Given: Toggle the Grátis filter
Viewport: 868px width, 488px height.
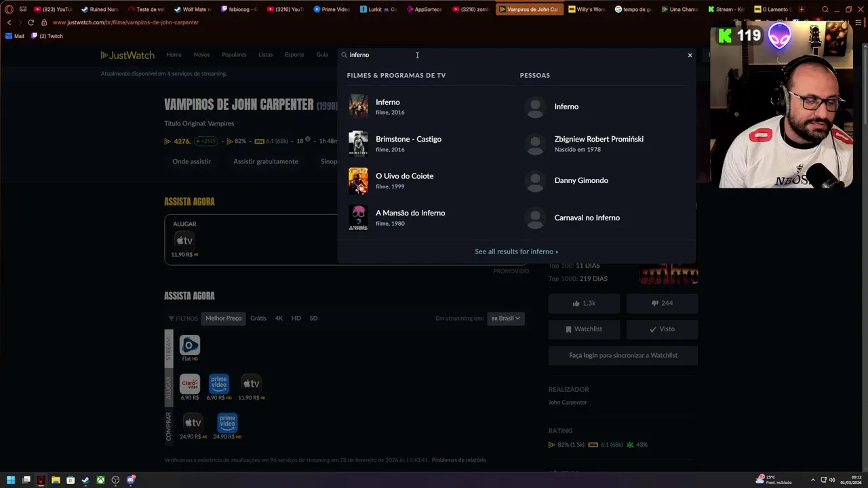Looking at the screenshot, I should coord(258,319).
